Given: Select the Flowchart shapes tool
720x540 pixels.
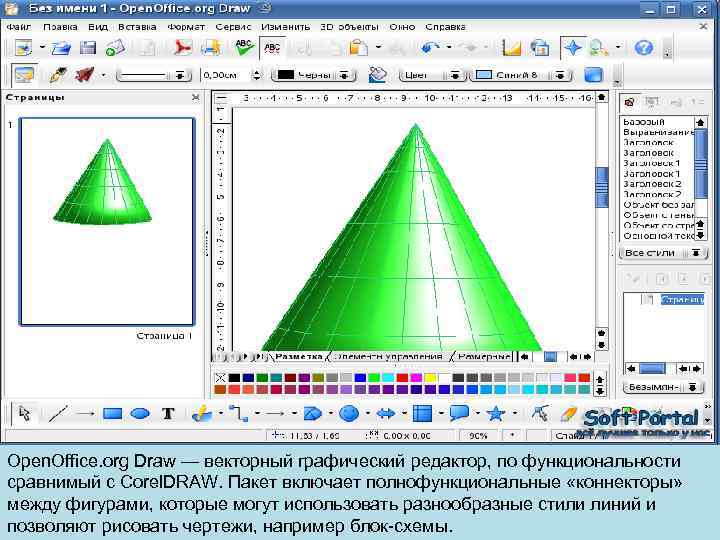Looking at the screenshot, I should (x=422, y=414).
